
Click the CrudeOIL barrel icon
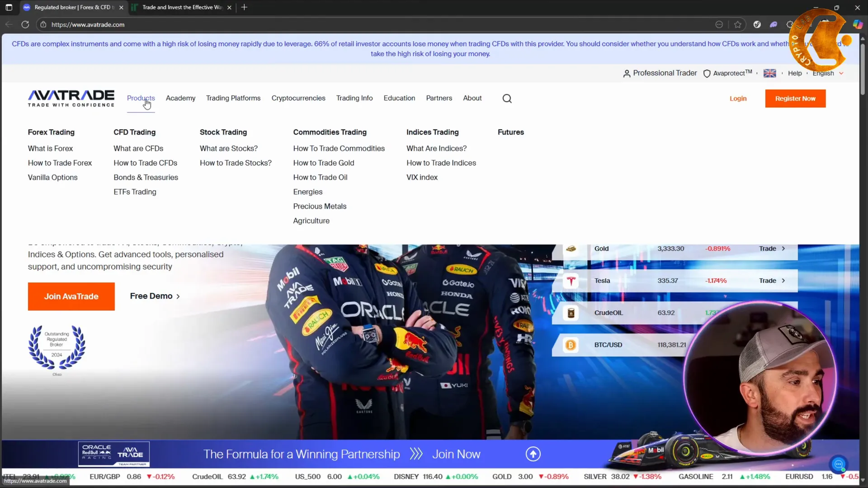571,313
